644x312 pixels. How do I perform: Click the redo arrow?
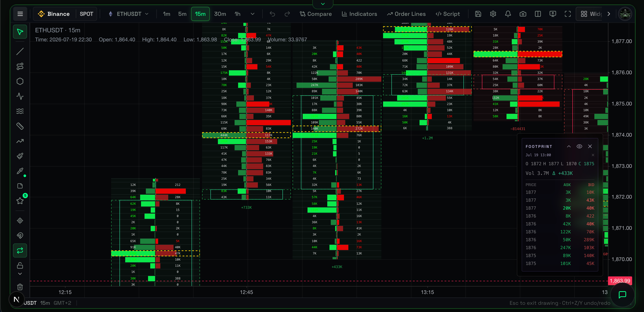tap(287, 14)
